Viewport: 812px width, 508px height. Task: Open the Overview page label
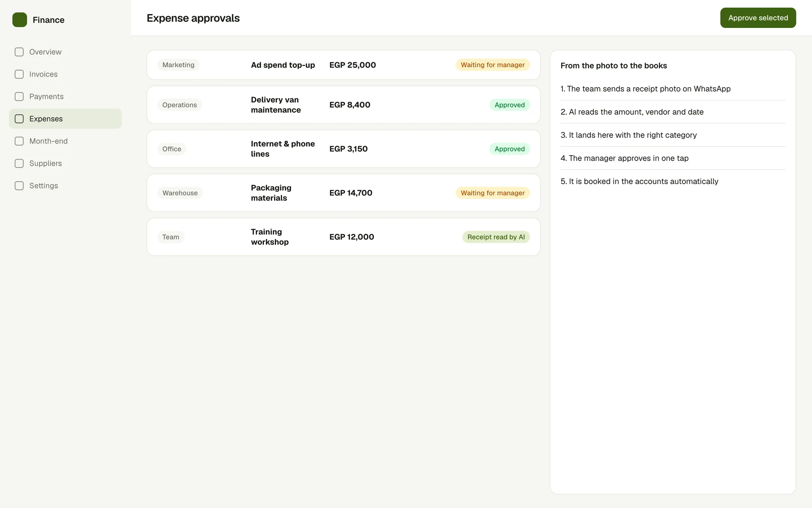coord(45,52)
